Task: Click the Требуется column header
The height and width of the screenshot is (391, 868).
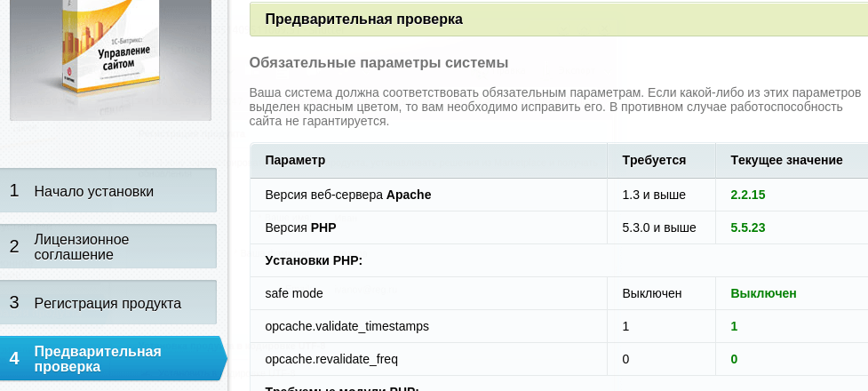Action: (x=654, y=160)
